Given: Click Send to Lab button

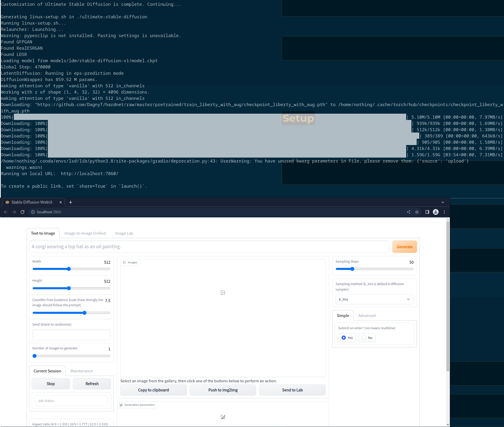Looking at the screenshot, I should click(292, 390).
